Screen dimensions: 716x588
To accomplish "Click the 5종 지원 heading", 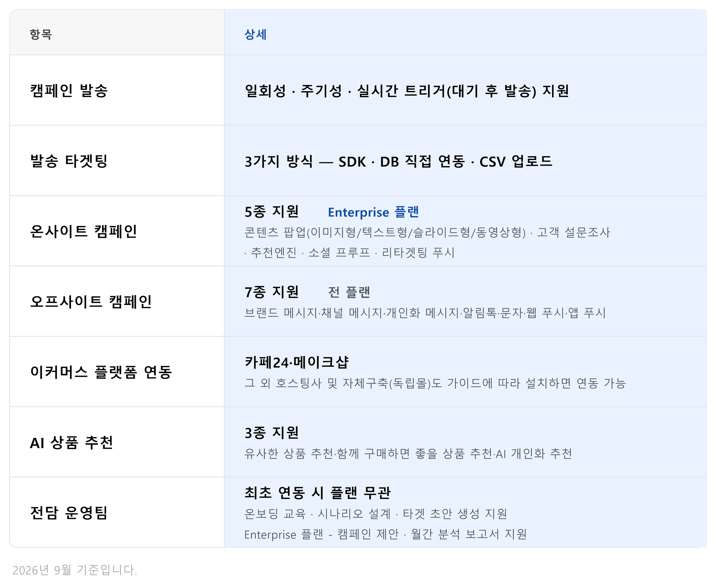I will pos(271,212).
